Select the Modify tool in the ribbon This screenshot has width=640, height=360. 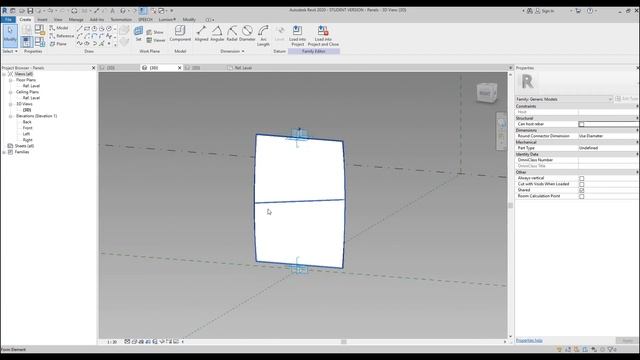pyautogui.click(x=10, y=35)
